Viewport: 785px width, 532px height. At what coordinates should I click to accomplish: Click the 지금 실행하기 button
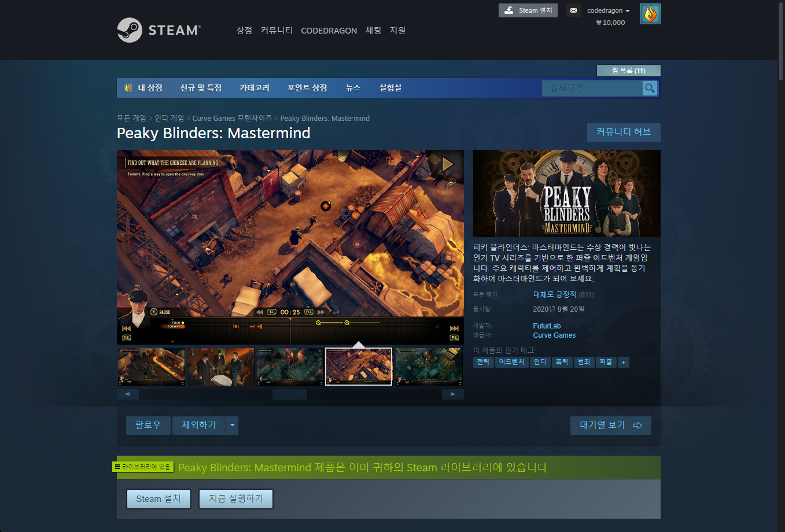tap(236, 499)
